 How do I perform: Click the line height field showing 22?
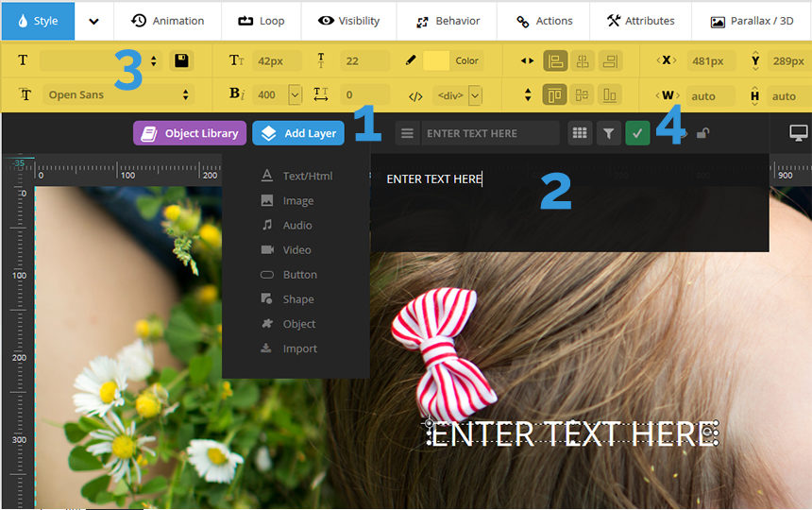(364, 61)
